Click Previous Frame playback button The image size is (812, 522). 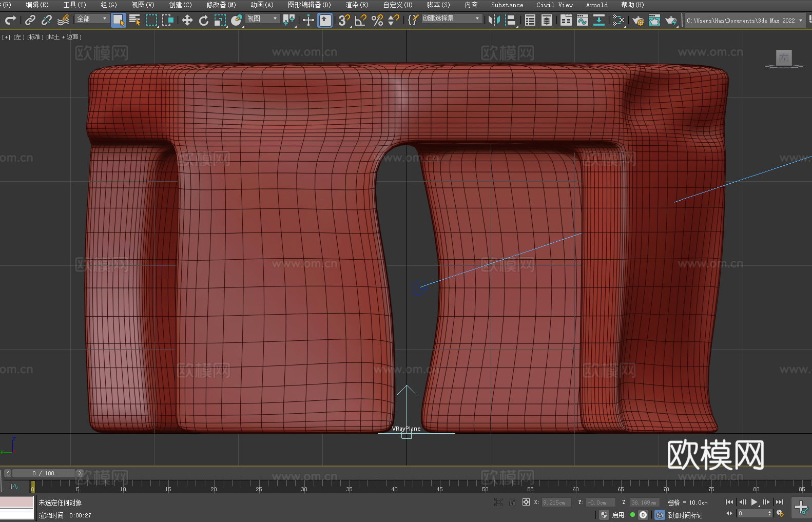pos(742,502)
